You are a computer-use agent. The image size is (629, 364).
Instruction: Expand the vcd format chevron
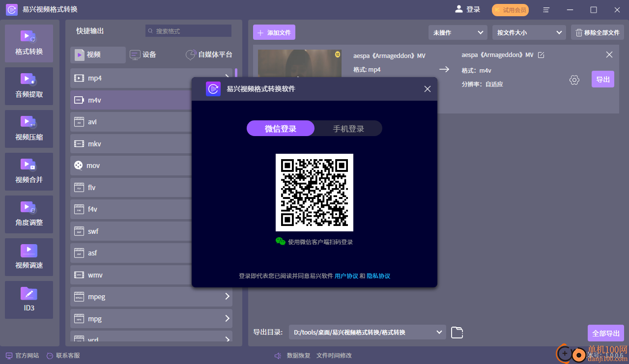click(227, 339)
